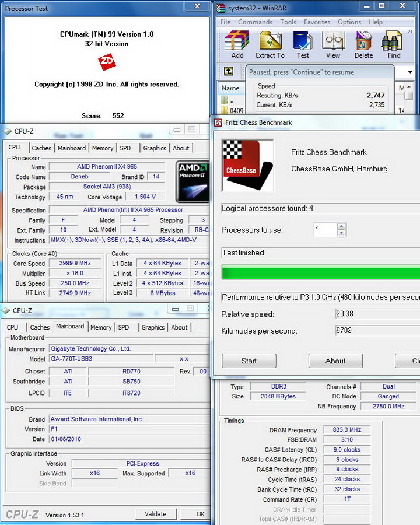This screenshot has height=525, width=420.
Task: Switch to Graphics tab in upper CPU-Z window
Action: click(x=155, y=148)
